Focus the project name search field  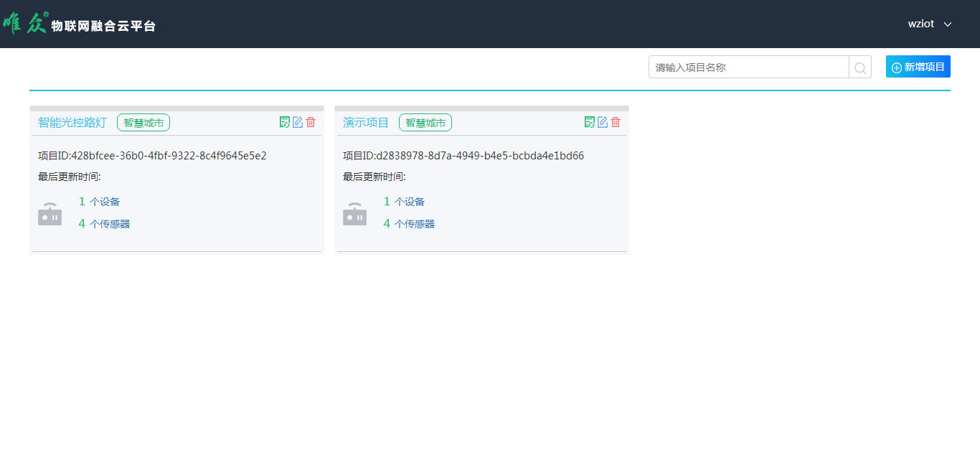point(748,67)
